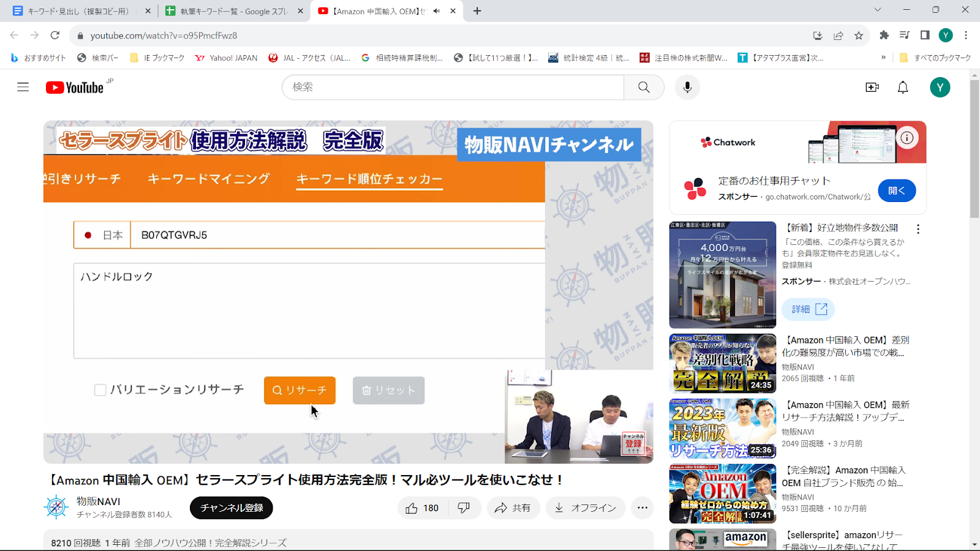Switch to the 執筆キーワード一覧 Sheets tab
Screen dimensions: 980x551
tap(234, 11)
